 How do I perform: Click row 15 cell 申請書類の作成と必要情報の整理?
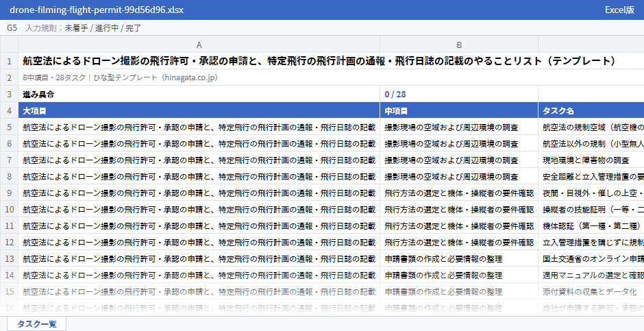click(459, 291)
